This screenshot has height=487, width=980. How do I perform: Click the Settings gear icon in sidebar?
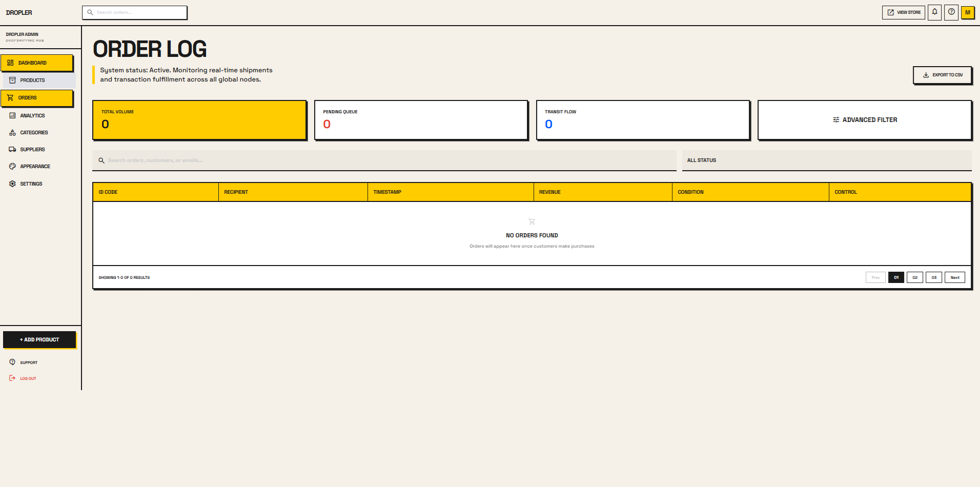tap(12, 184)
